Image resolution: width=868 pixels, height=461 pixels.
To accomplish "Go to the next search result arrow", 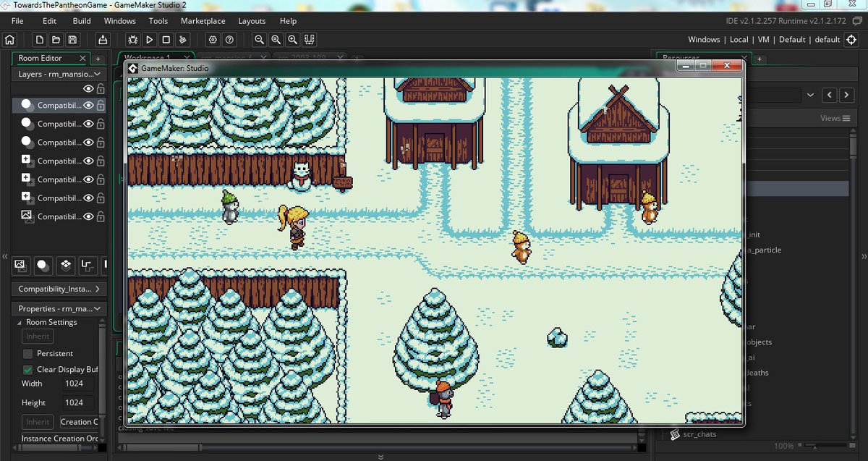I will pyautogui.click(x=848, y=95).
